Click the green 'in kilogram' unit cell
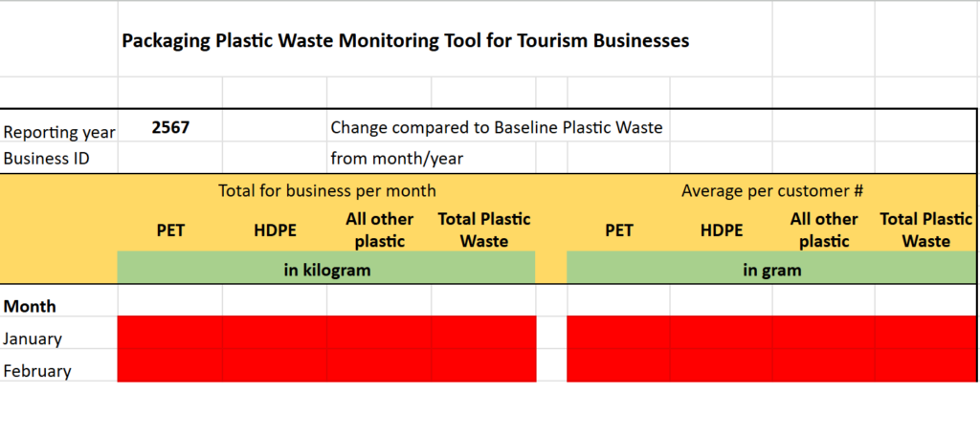This screenshot has width=980, height=436. click(326, 270)
